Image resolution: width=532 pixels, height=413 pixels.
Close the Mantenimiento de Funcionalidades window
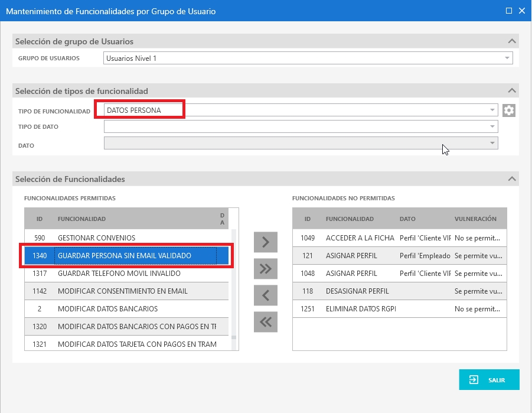[522, 11]
